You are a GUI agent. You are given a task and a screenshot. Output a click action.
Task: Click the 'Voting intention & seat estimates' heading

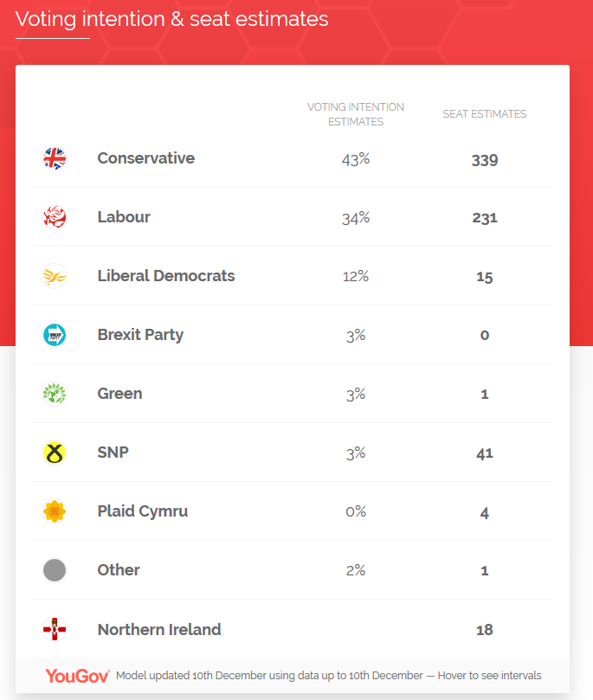point(172,19)
